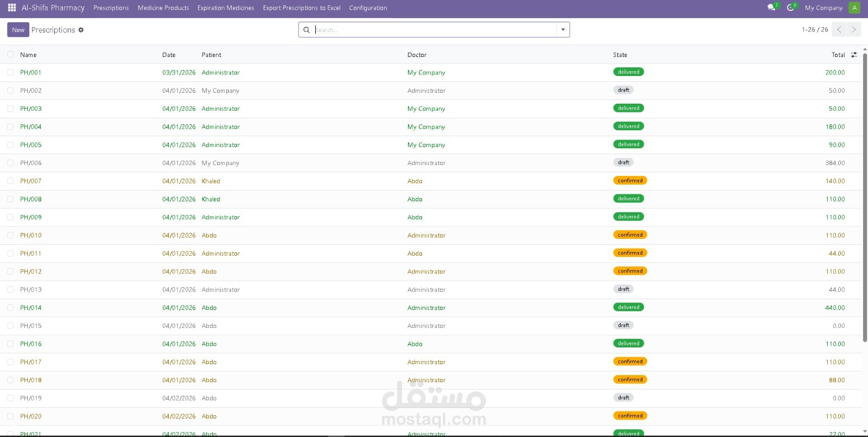
Task: Open the Prescriptions gear actions icon
Action: 81,30
